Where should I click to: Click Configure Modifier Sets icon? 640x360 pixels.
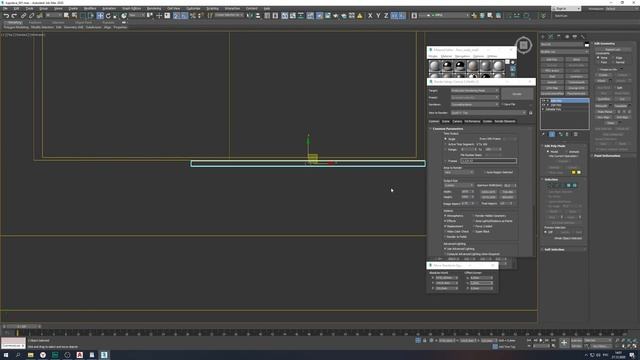(x=576, y=134)
